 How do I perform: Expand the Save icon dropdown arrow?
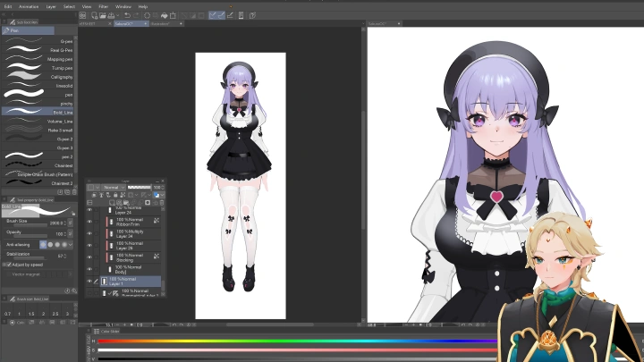[x=118, y=15]
